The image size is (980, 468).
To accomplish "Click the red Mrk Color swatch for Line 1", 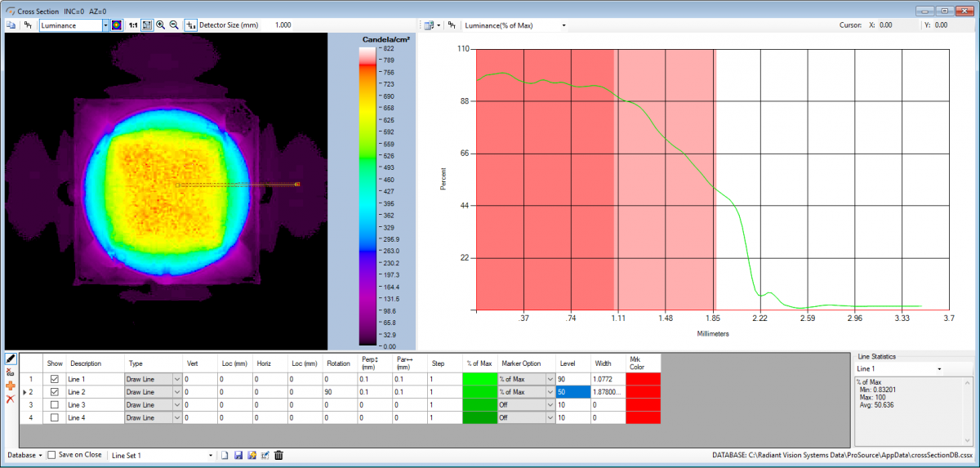I will click(643, 379).
